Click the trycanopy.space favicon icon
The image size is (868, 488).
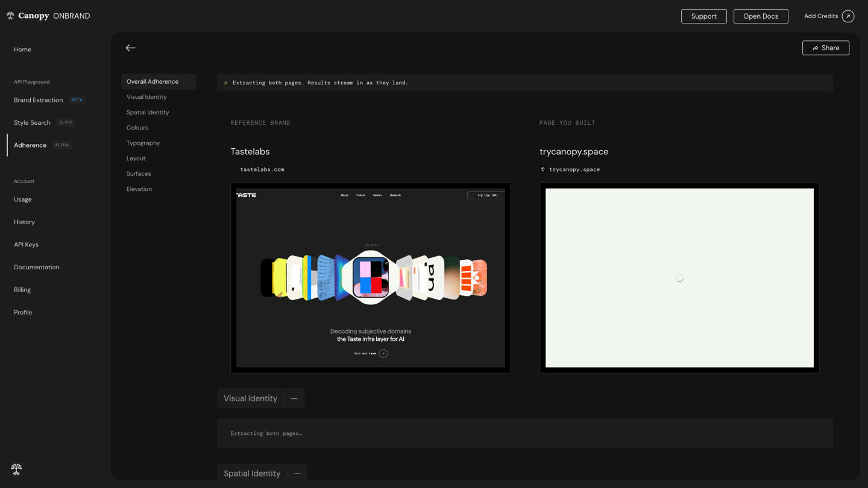tap(542, 169)
